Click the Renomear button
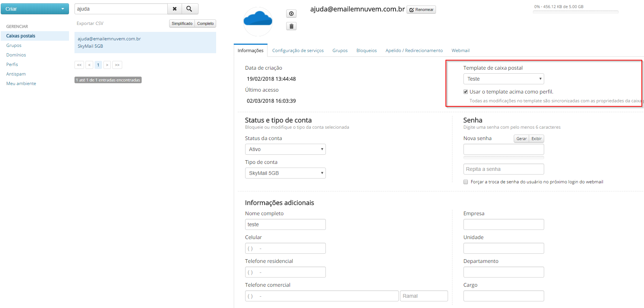Screen dimensions: 644x308 click(x=421, y=10)
